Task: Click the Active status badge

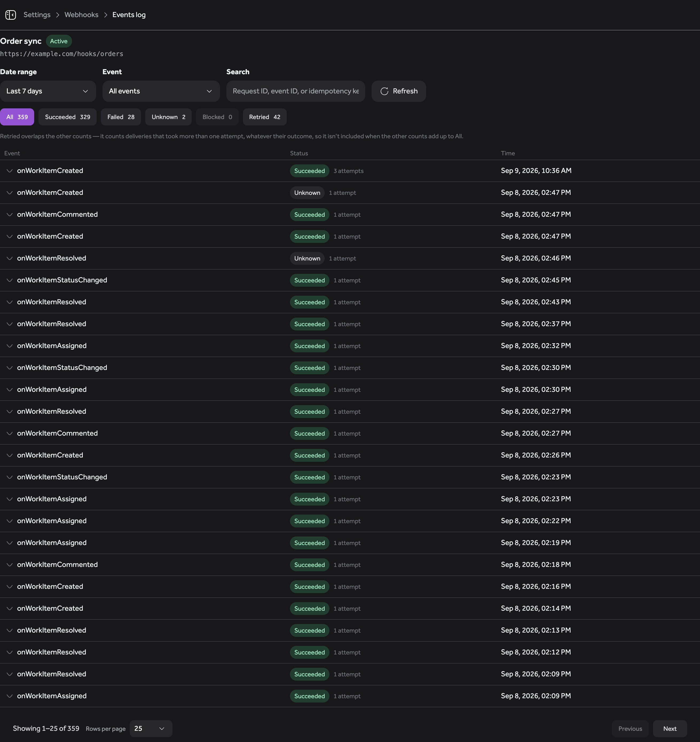Action: tap(59, 41)
